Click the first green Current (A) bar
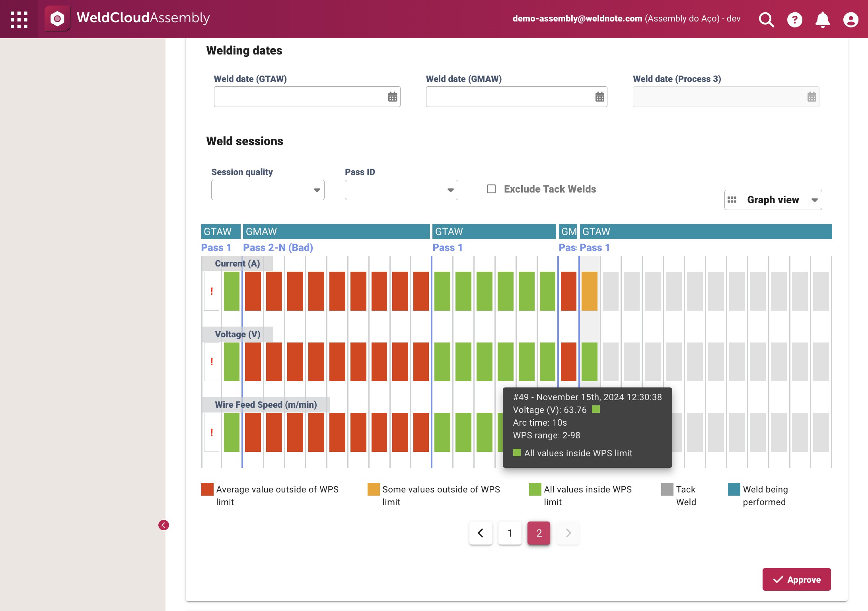The height and width of the screenshot is (611, 868). point(232,291)
